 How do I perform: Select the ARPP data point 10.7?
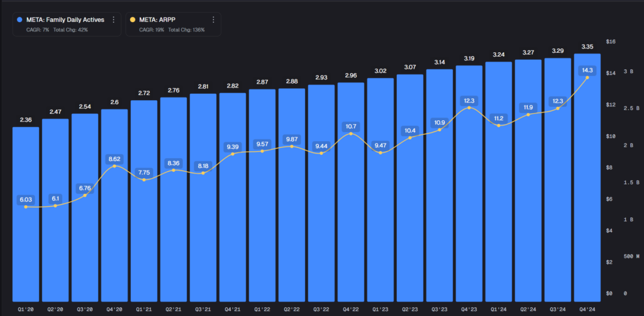351,133
